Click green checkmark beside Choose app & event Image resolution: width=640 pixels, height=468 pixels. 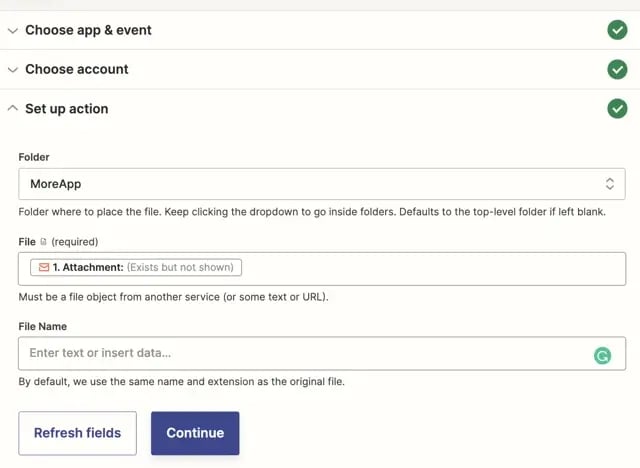tap(617, 30)
